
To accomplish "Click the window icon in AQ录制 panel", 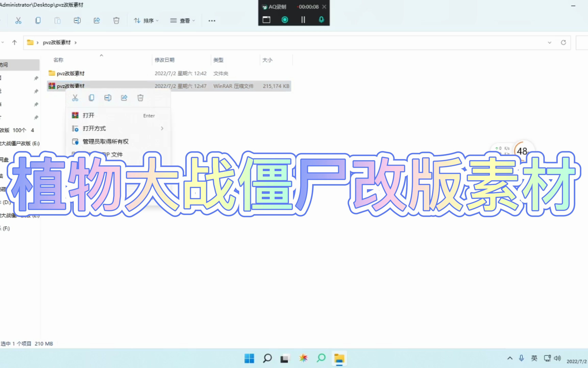I will tap(266, 19).
